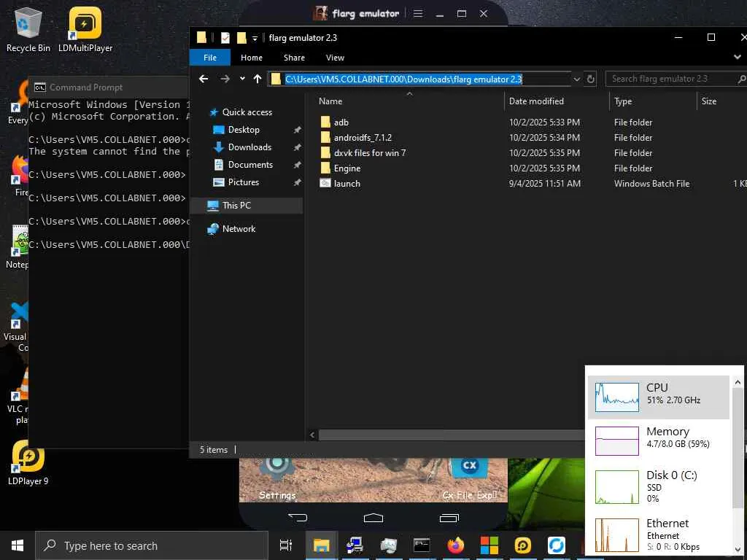The image size is (747, 560).
Task: Click taskbar search box
Action: click(152, 545)
